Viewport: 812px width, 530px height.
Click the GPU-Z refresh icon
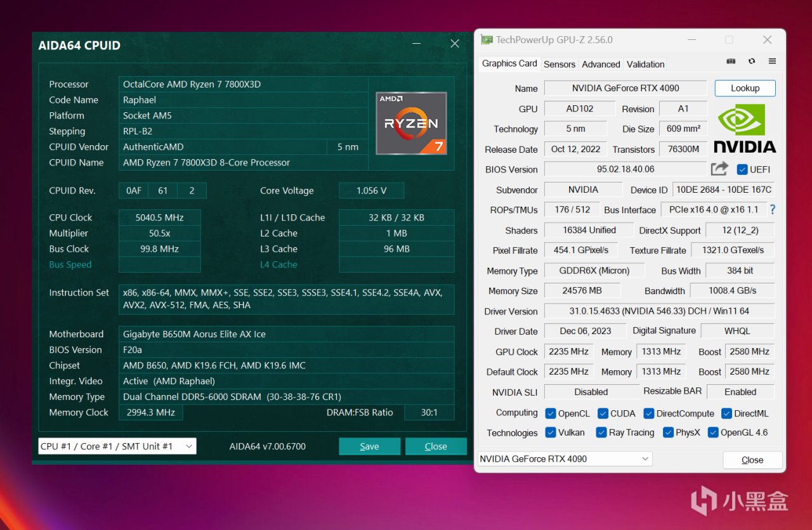752,61
